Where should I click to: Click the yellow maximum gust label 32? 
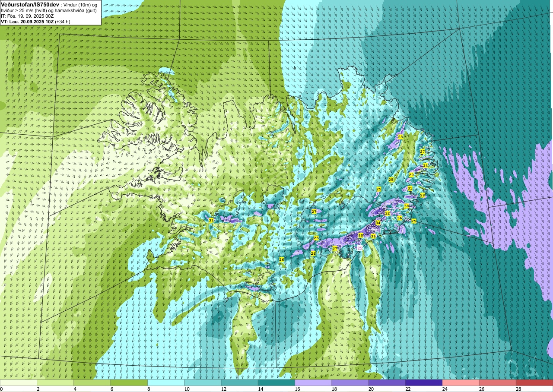click(x=388, y=213)
